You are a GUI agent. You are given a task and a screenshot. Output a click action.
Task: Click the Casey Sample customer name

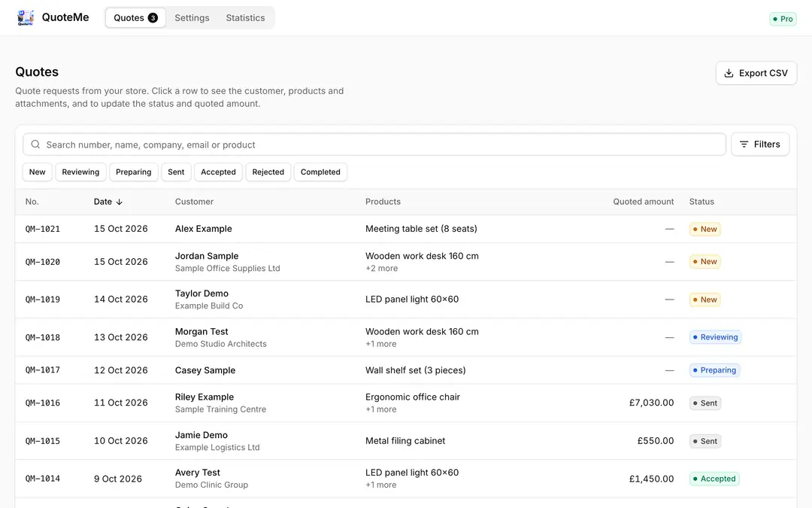click(205, 370)
